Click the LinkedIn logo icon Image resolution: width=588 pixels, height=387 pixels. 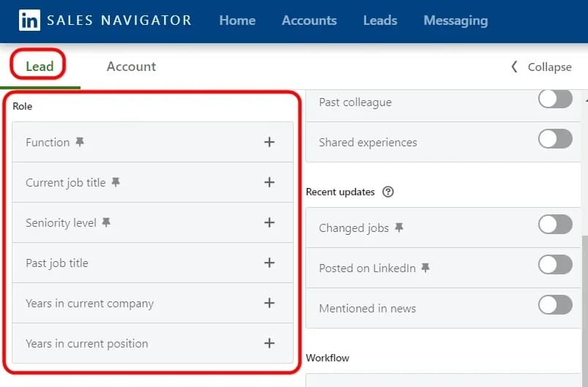click(29, 20)
